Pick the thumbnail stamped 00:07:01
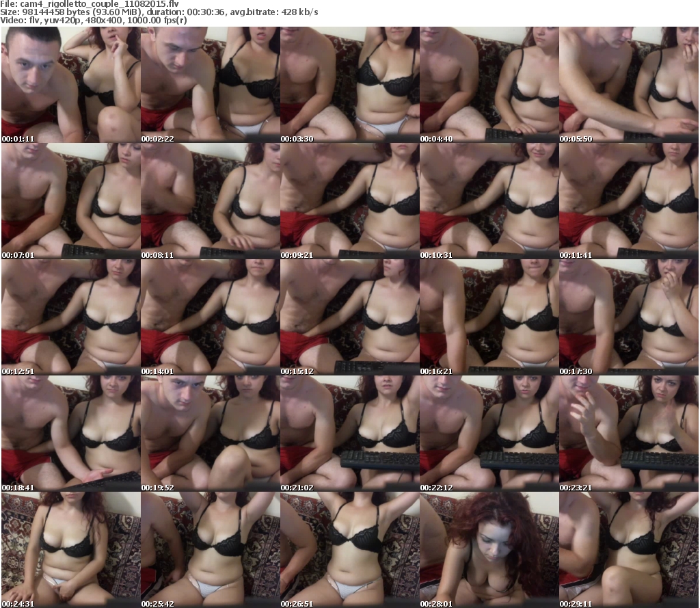The height and width of the screenshot is (608, 700). (x=71, y=201)
